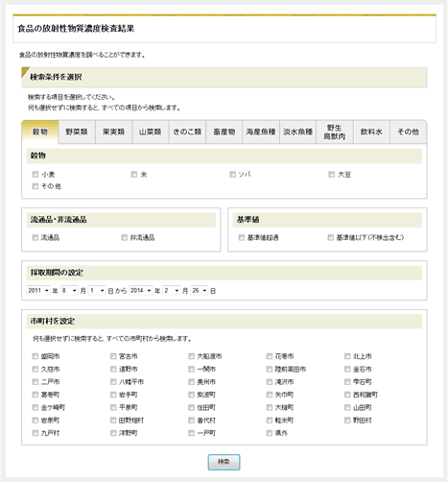Tick the 平泉町 checkbox

coord(113,407)
